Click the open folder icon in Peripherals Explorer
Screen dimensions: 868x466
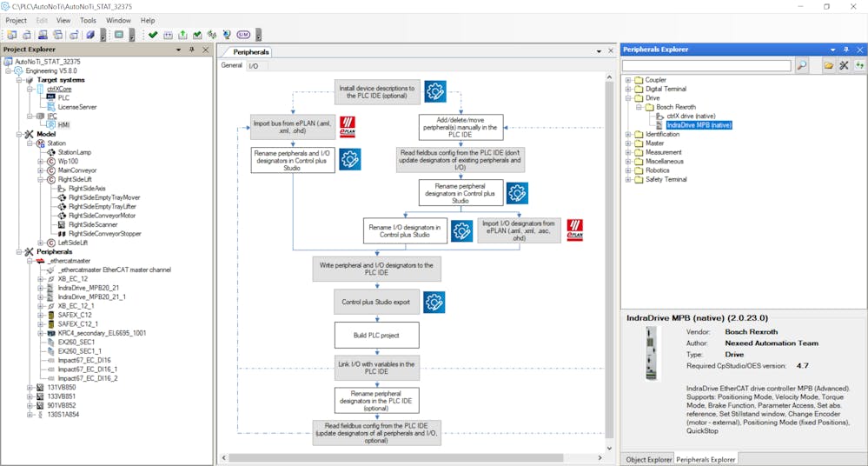pos(829,65)
